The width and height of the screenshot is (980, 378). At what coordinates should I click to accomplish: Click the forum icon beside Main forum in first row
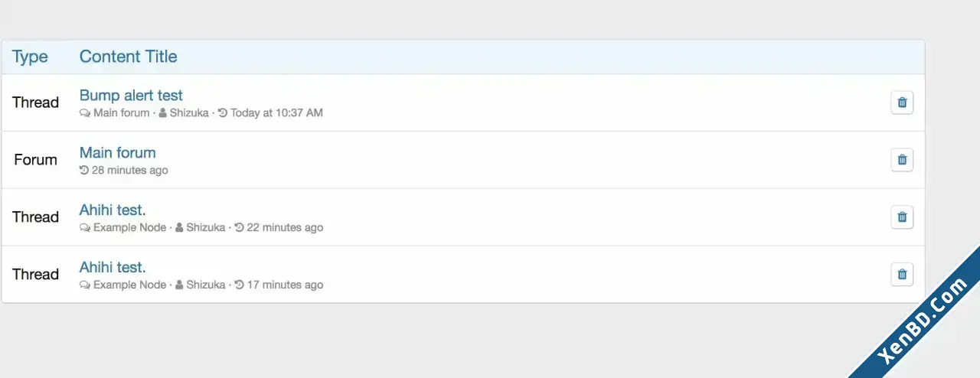pyautogui.click(x=85, y=113)
